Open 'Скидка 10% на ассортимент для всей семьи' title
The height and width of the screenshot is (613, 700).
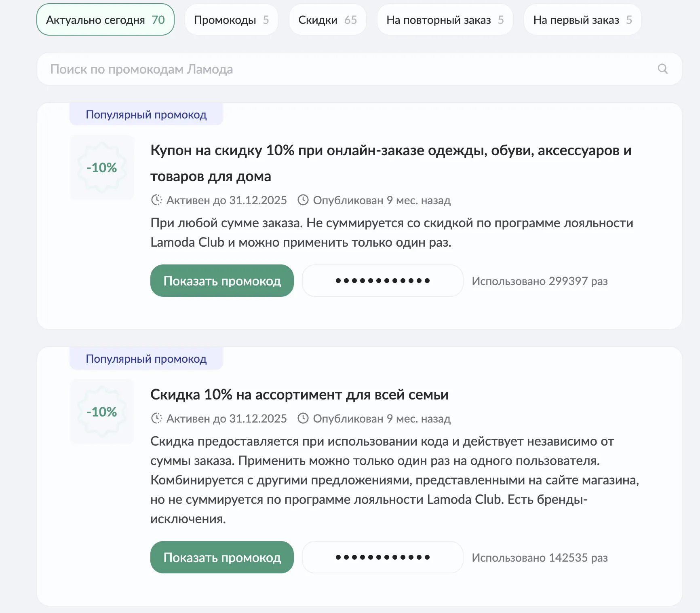pos(299,395)
